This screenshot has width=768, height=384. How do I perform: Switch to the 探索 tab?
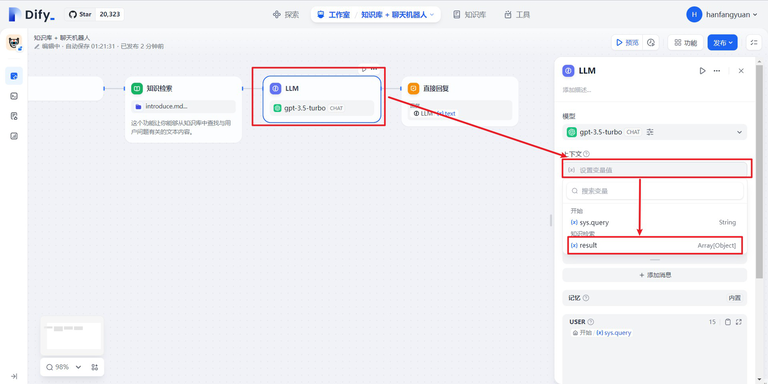pyautogui.click(x=286, y=15)
